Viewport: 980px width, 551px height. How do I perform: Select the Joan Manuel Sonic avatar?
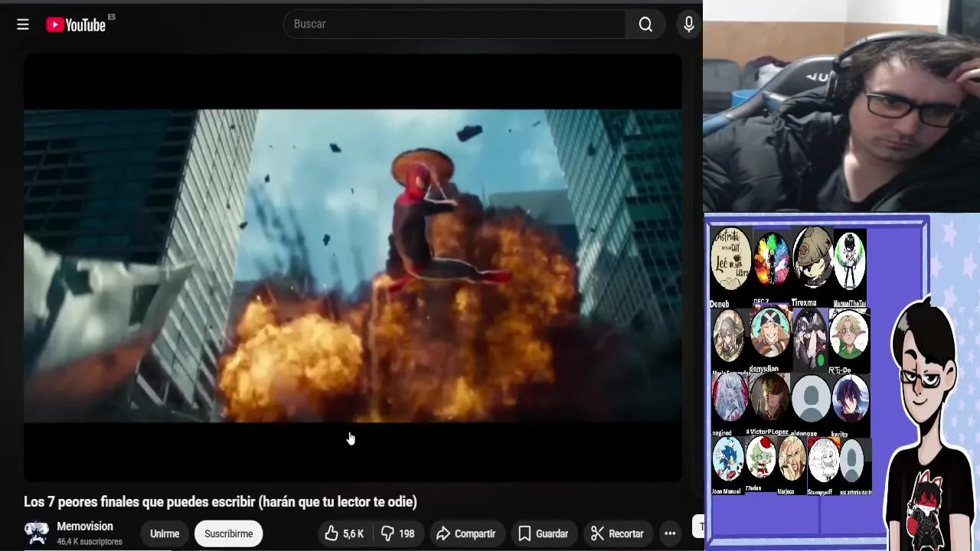[x=728, y=459]
